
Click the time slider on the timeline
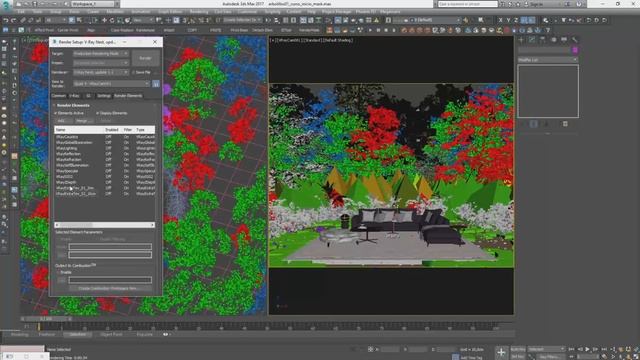pyautogui.click(x=47, y=319)
